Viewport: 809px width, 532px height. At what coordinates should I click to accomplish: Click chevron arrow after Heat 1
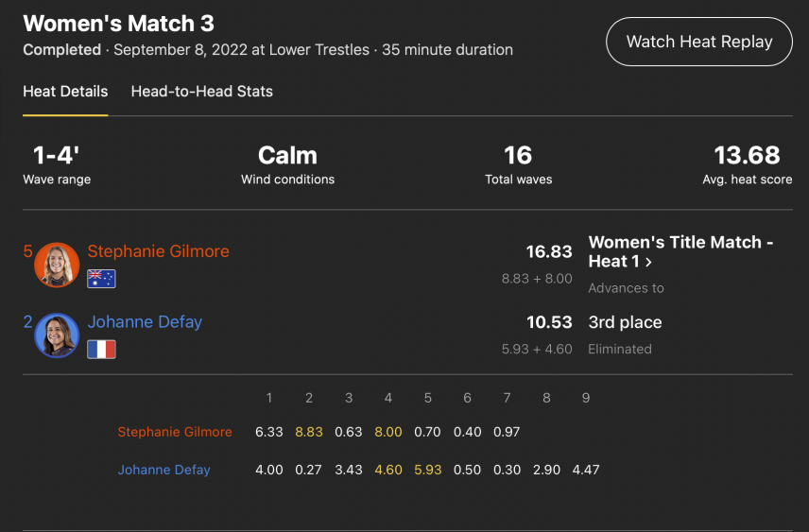click(x=648, y=262)
